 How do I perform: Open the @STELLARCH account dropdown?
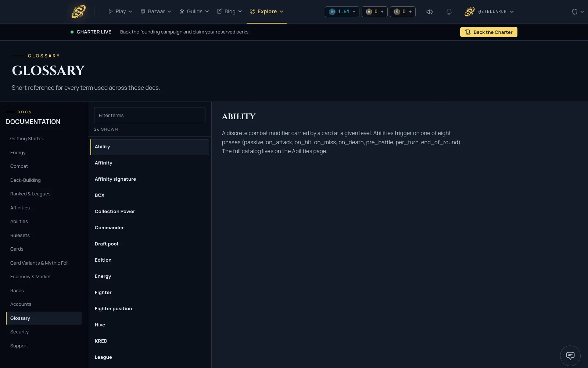pos(489,12)
